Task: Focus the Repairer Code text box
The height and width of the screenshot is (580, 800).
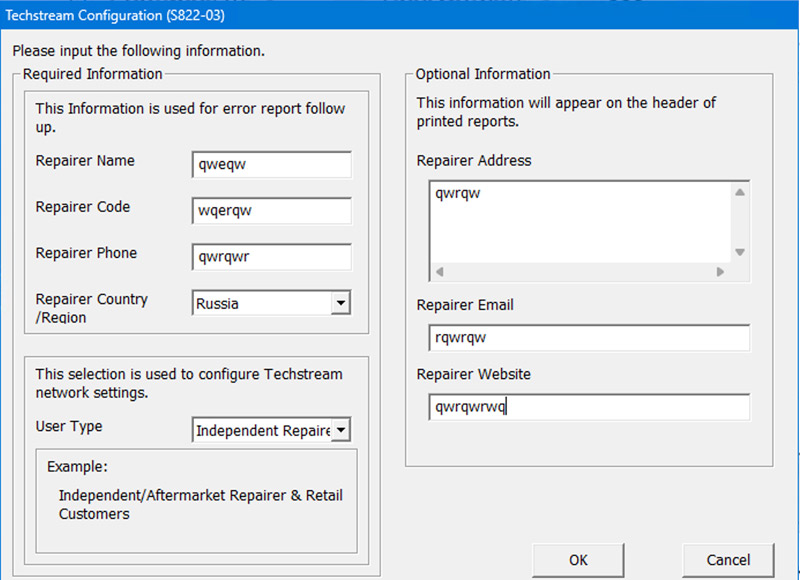Action: pyautogui.click(x=271, y=211)
